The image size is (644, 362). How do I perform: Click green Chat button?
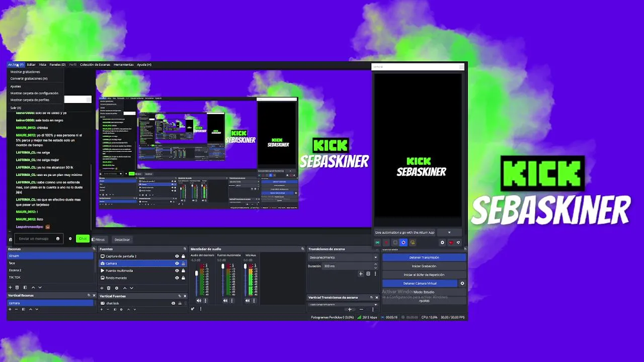pos(83,239)
